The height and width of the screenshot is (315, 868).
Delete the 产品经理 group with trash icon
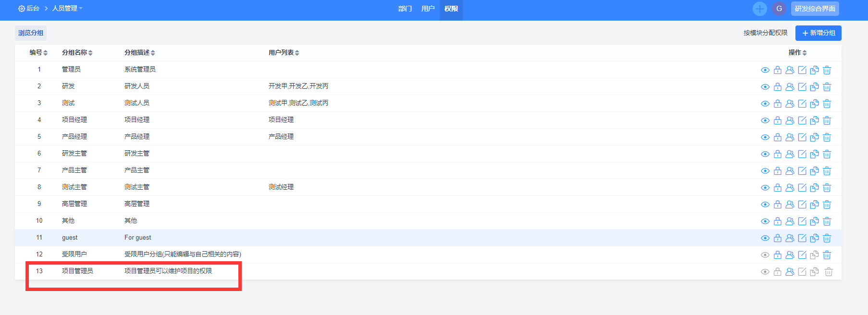(x=827, y=137)
